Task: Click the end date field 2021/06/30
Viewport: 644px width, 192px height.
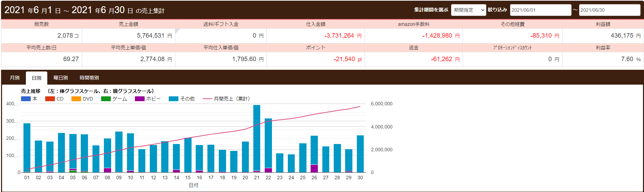Action: click(609, 10)
